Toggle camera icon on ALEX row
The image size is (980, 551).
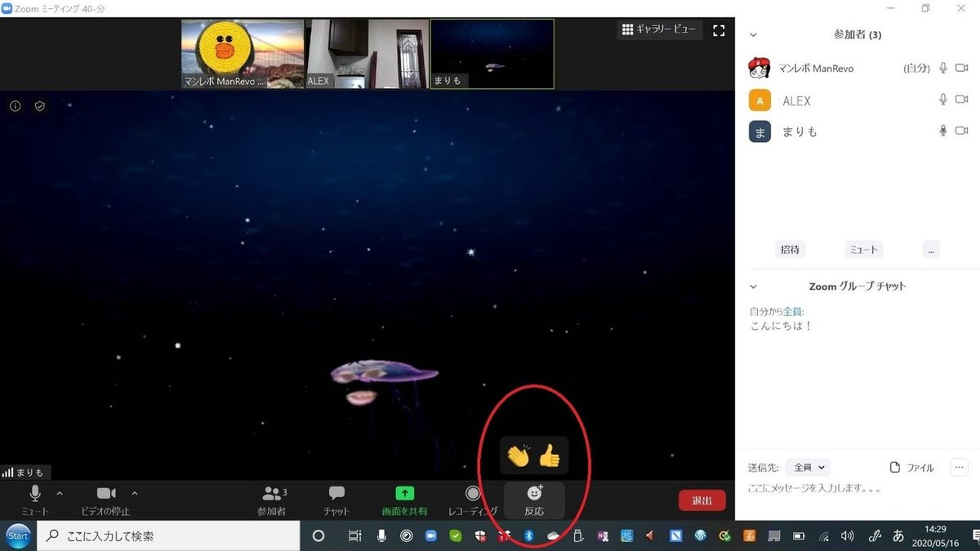[961, 100]
